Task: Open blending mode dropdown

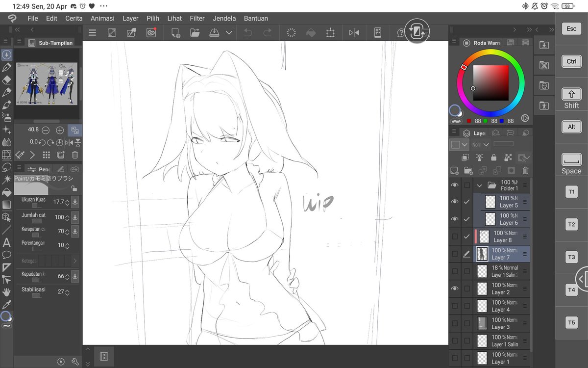Action: tap(481, 145)
